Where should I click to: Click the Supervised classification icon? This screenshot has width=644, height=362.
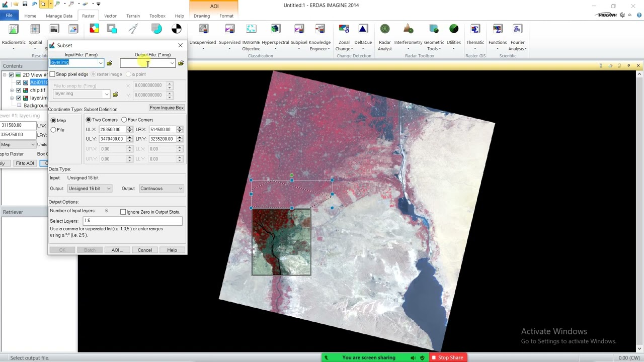pyautogui.click(x=229, y=29)
